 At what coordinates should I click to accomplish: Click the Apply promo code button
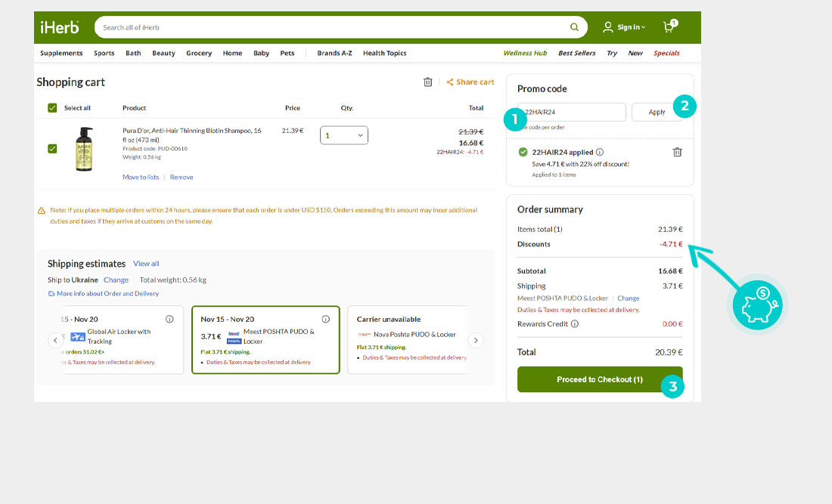tap(657, 112)
